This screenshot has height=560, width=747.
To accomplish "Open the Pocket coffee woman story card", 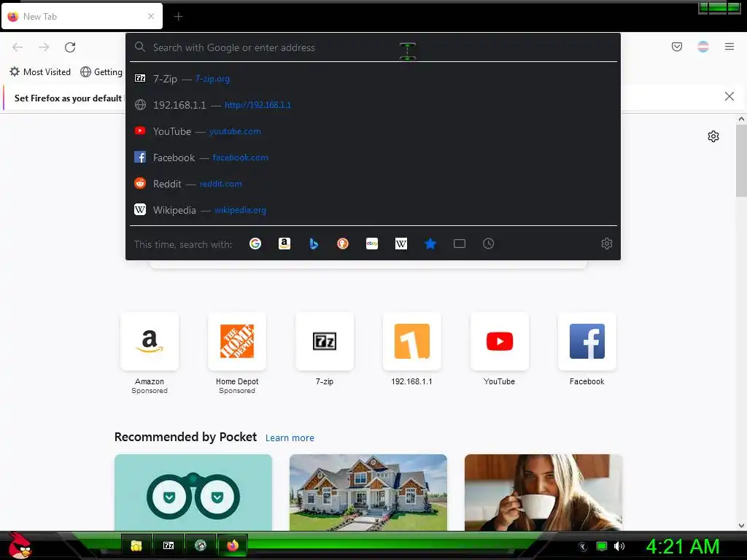I will click(x=543, y=492).
